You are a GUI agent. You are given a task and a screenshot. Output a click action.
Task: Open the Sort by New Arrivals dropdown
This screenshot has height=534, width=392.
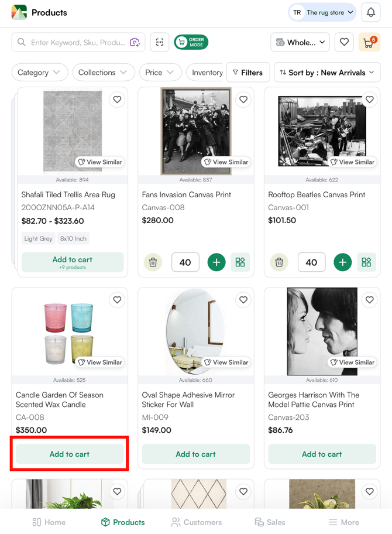[x=327, y=73]
